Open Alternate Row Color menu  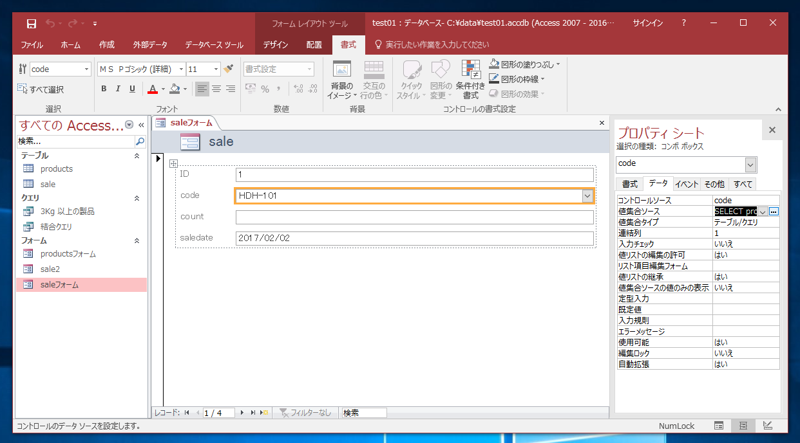click(374, 80)
